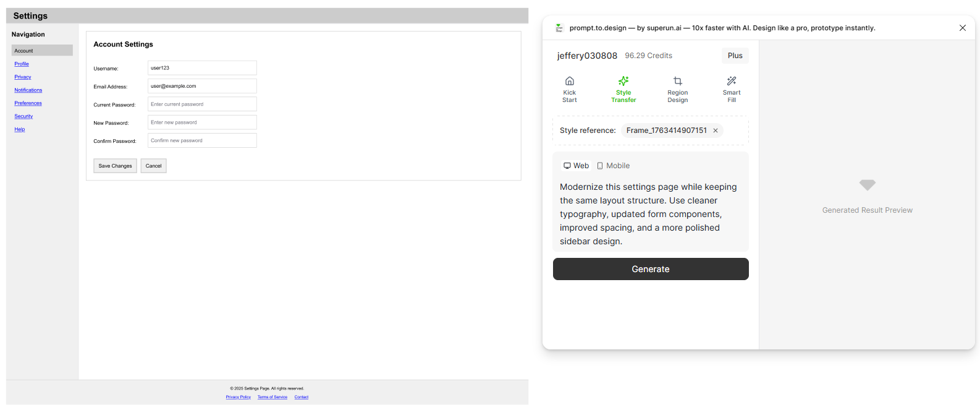Click the Style reference label
980x410 pixels.
click(x=588, y=130)
